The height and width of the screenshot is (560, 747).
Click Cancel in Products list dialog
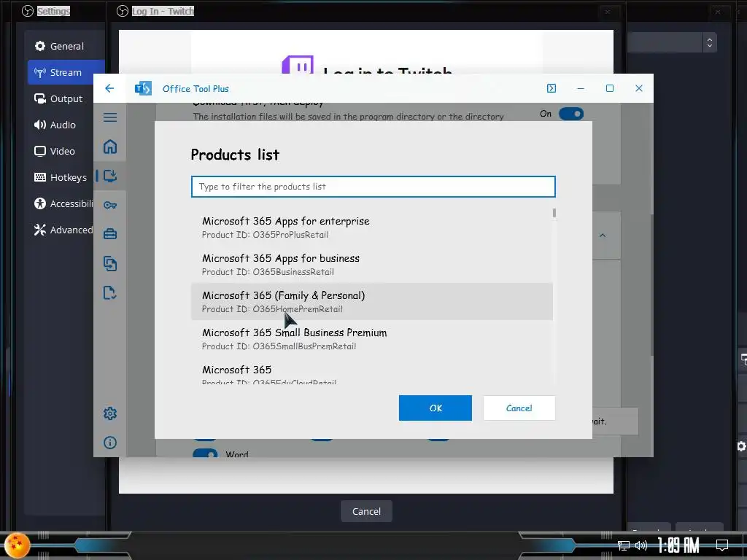coord(519,408)
